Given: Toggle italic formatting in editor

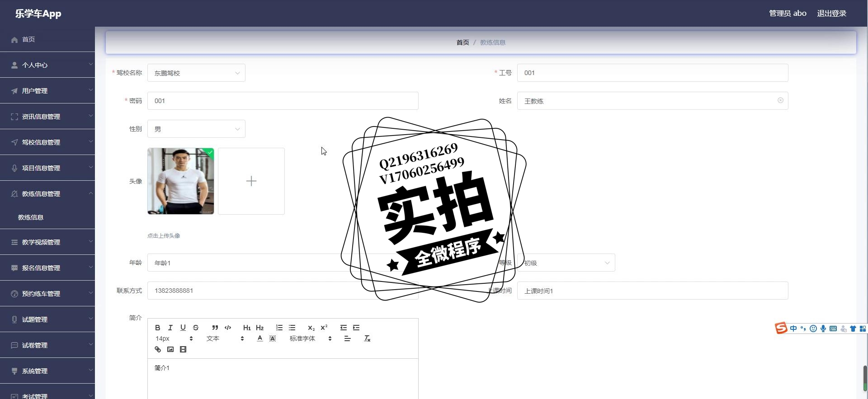Looking at the screenshot, I should pyautogui.click(x=170, y=328).
